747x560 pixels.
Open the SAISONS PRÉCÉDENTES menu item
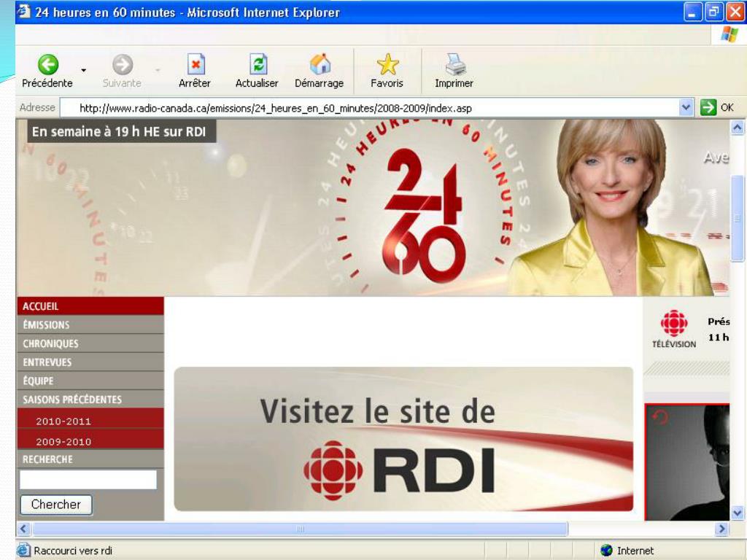90,399
